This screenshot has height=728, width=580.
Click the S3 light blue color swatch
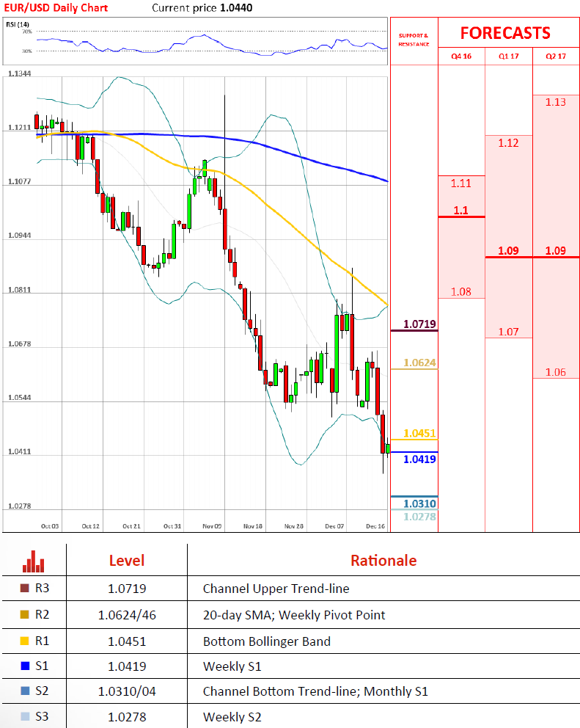point(26,716)
